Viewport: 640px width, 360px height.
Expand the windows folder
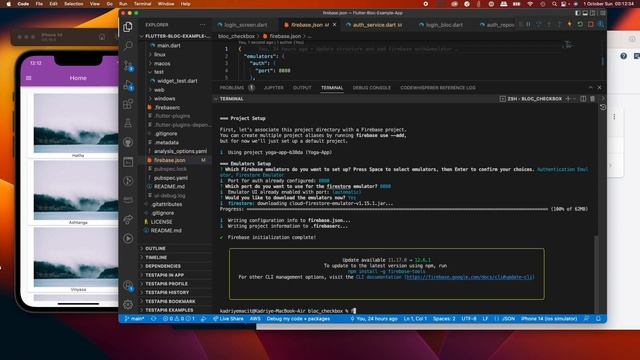[x=164, y=98]
